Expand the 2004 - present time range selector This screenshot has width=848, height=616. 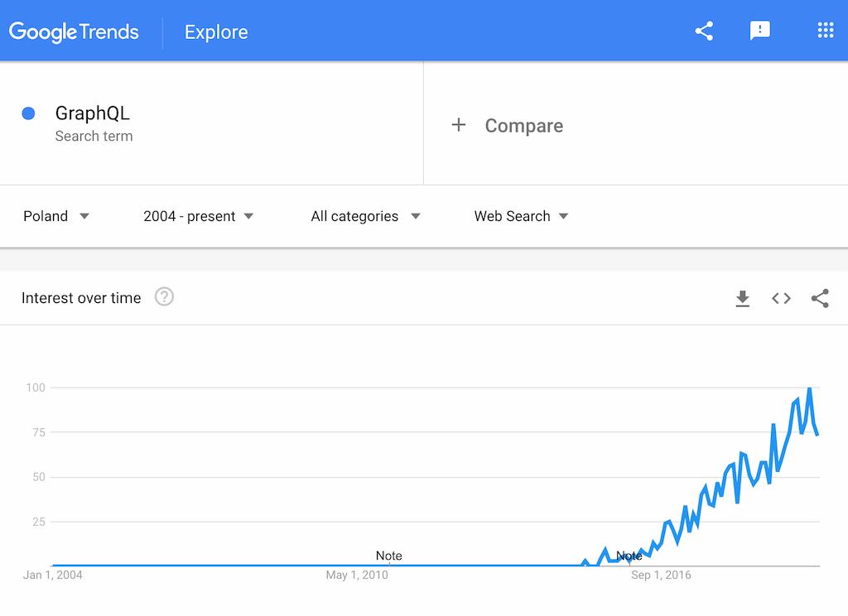199,216
